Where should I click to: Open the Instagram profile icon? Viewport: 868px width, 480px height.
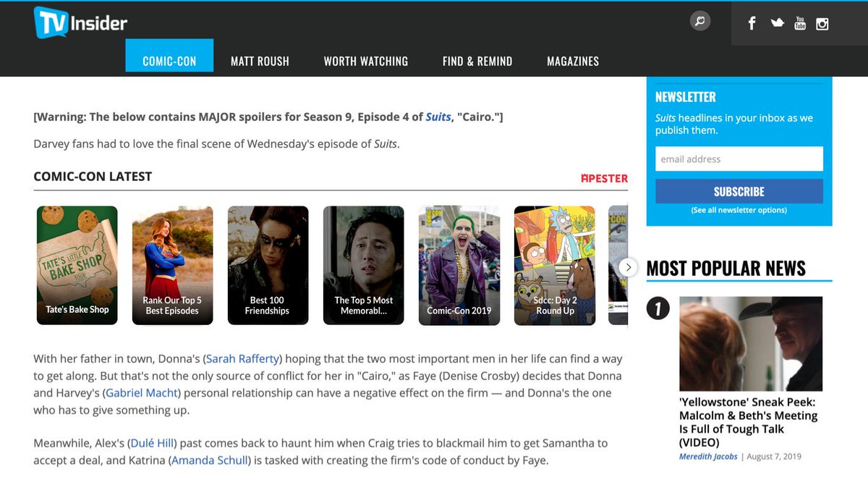point(822,23)
